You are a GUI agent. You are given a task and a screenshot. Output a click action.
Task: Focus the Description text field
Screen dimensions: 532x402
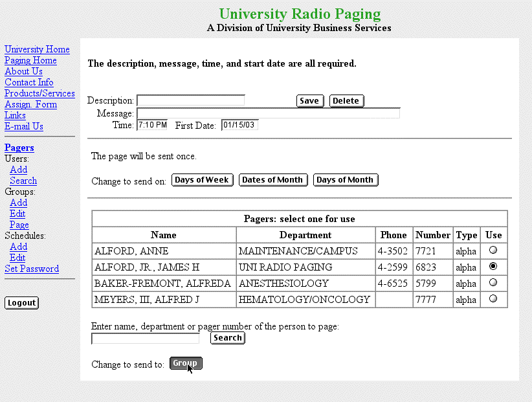point(191,101)
